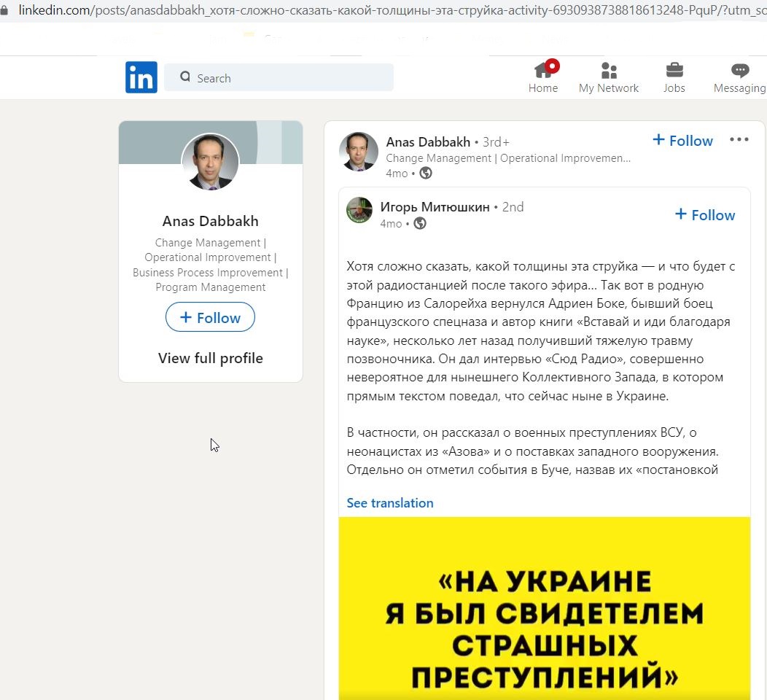Click See translation link
767x700 pixels.
390,503
